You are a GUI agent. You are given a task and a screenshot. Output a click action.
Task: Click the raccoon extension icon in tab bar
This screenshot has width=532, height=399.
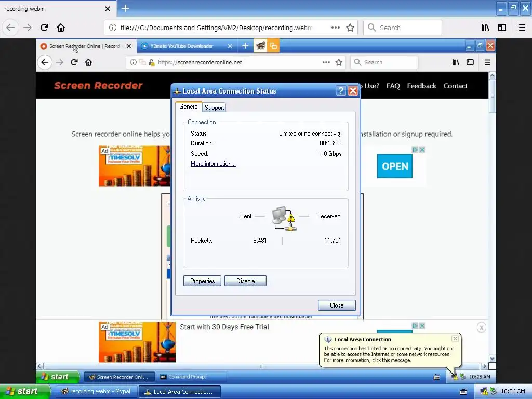261,46
